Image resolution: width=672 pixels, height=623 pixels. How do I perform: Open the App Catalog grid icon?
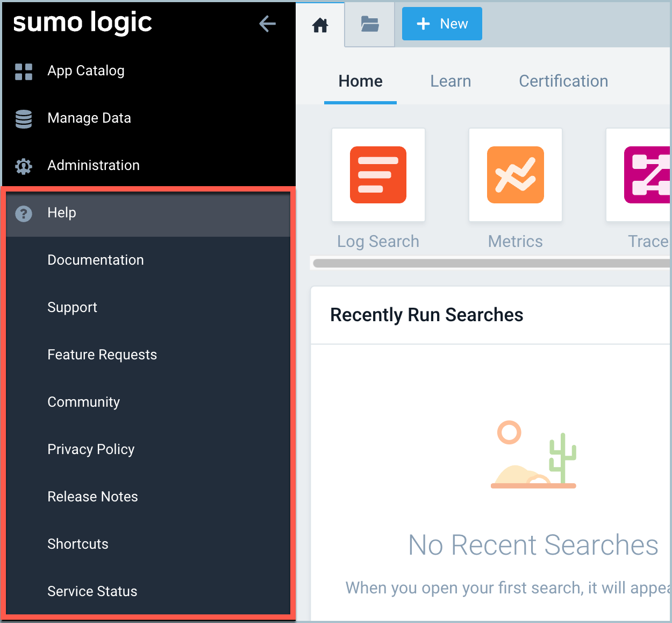click(24, 72)
